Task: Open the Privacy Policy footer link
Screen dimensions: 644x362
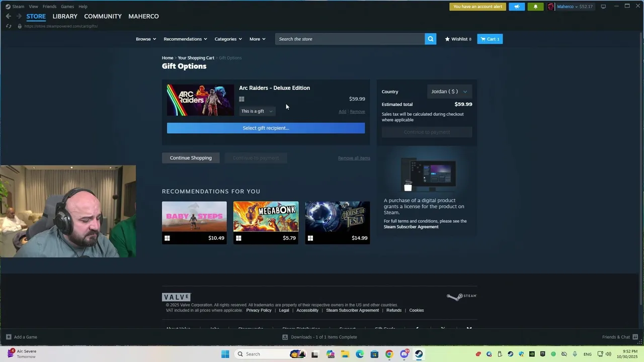Action: coord(259,310)
